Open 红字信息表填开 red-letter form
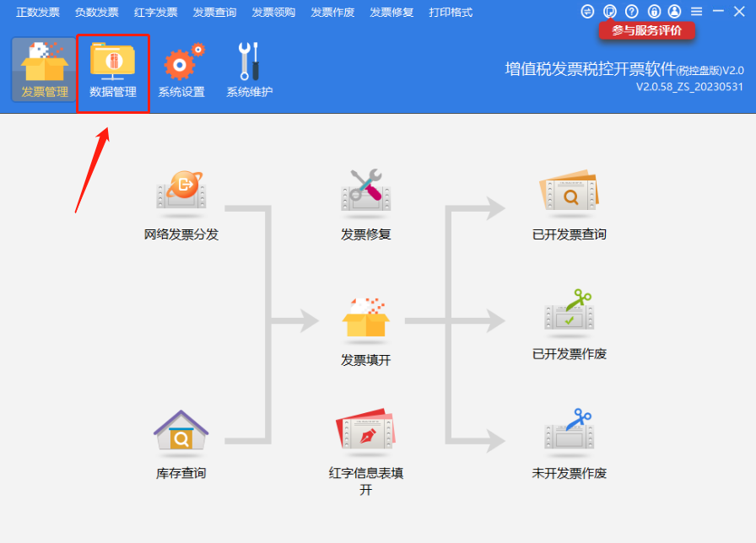 point(365,452)
